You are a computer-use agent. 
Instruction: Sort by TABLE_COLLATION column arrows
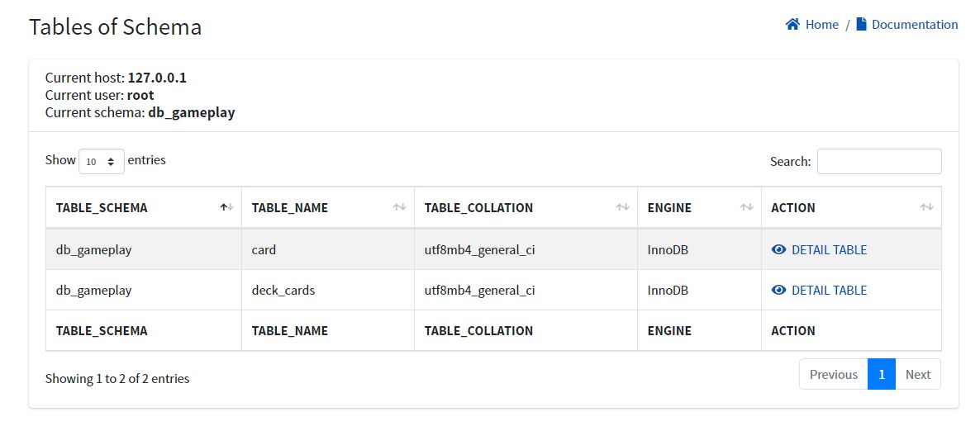point(622,207)
